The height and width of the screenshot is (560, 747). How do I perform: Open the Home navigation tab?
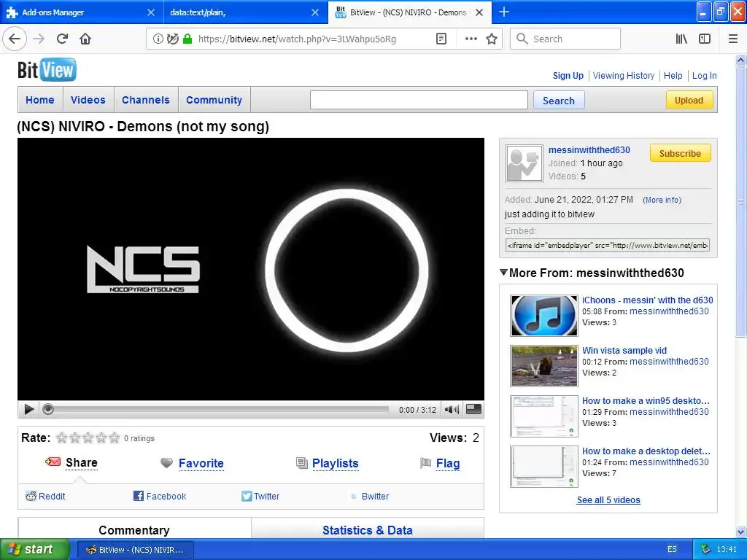click(x=40, y=100)
